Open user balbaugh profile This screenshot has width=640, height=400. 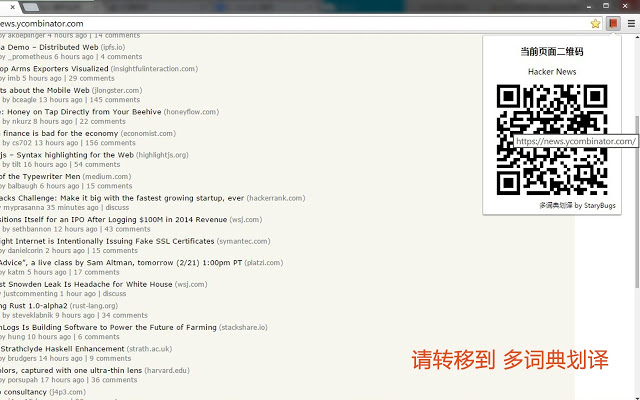click(22, 186)
